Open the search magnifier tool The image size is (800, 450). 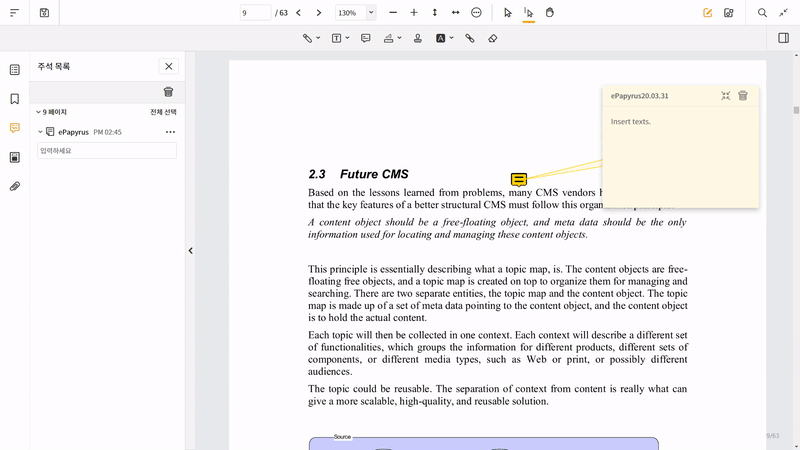[762, 13]
